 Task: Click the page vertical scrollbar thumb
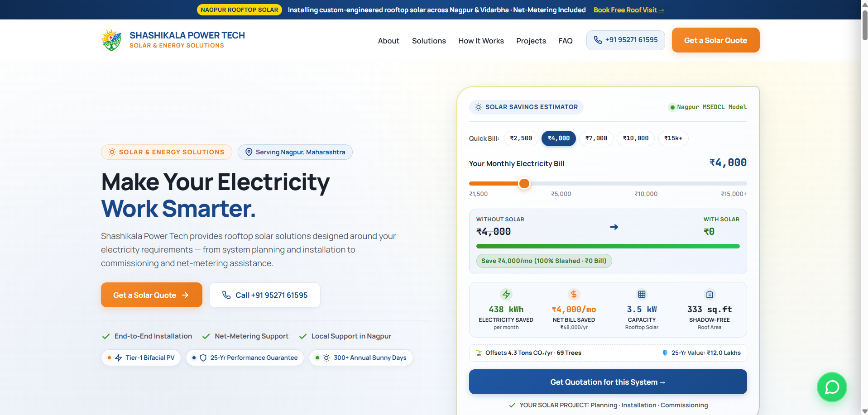pos(864,25)
